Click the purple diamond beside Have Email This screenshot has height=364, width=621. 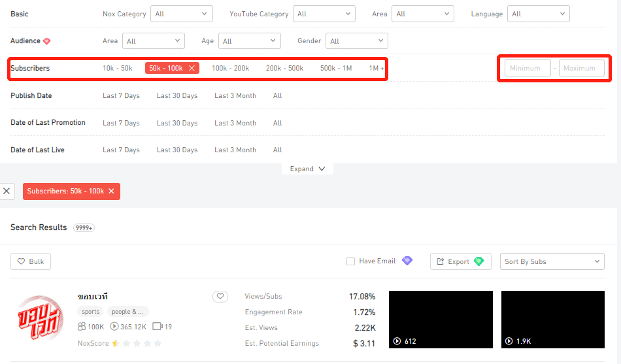(x=407, y=261)
